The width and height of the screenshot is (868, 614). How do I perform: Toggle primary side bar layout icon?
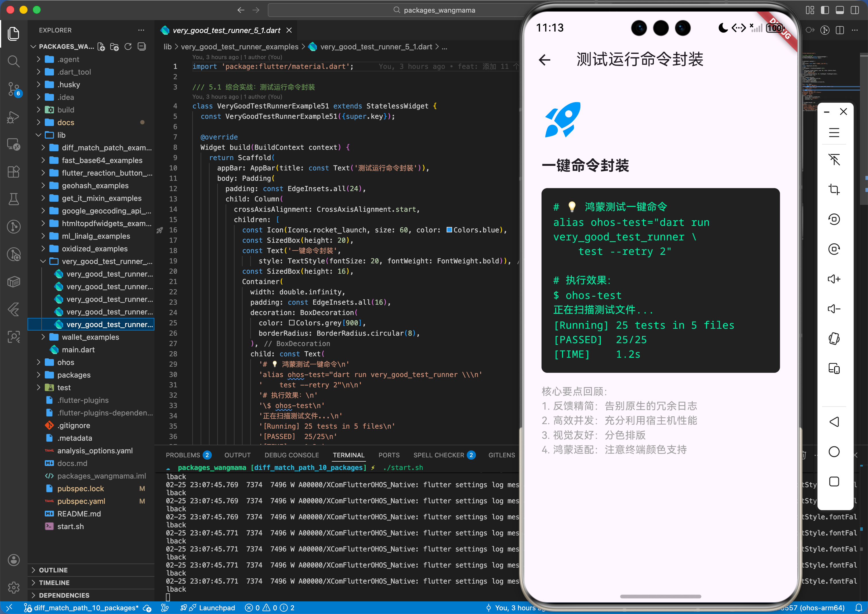pyautogui.click(x=824, y=10)
